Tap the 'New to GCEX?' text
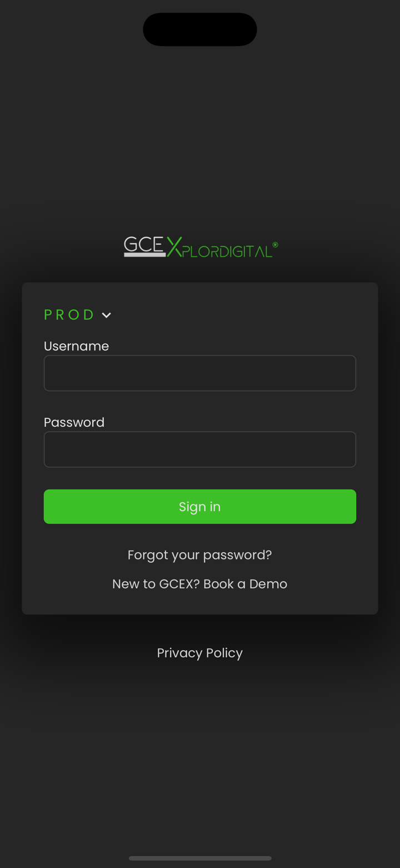The height and width of the screenshot is (868, 400). coord(156,584)
